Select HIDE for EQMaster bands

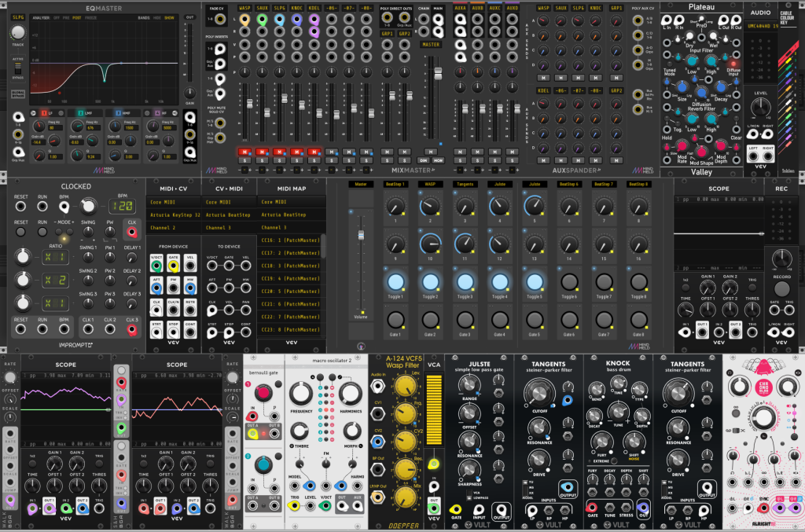(x=157, y=18)
